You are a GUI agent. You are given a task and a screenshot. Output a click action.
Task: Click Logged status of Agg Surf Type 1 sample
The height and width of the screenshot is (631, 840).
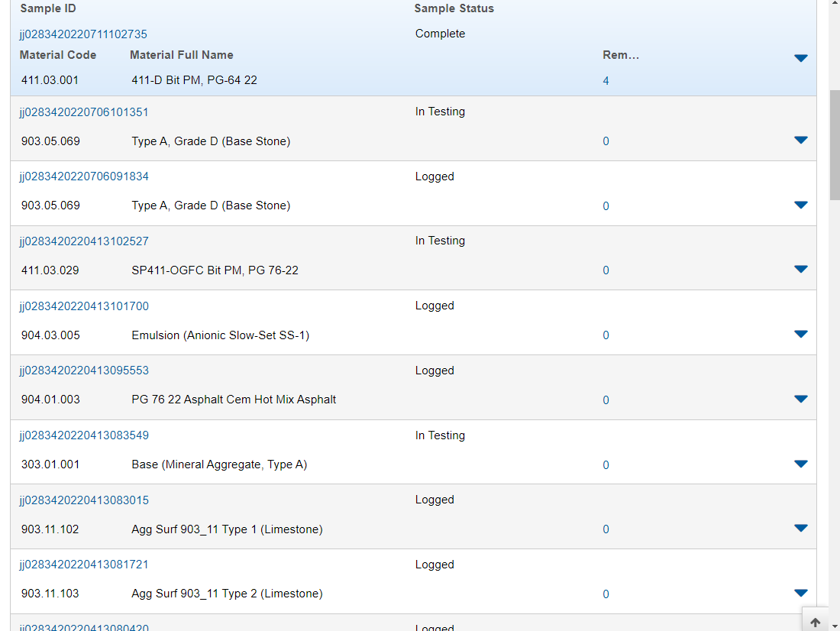point(435,500)
